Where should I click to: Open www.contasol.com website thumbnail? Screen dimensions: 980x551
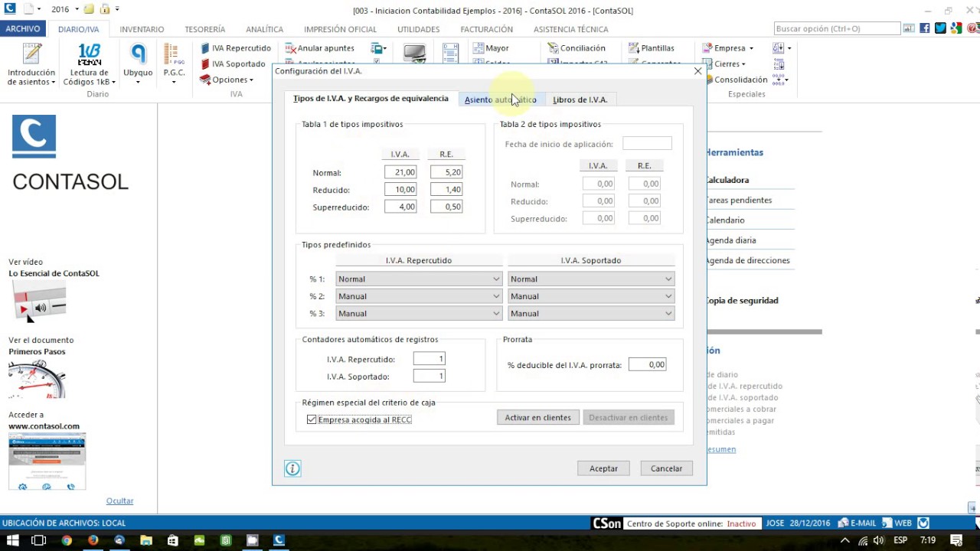(x=47, y=461)
